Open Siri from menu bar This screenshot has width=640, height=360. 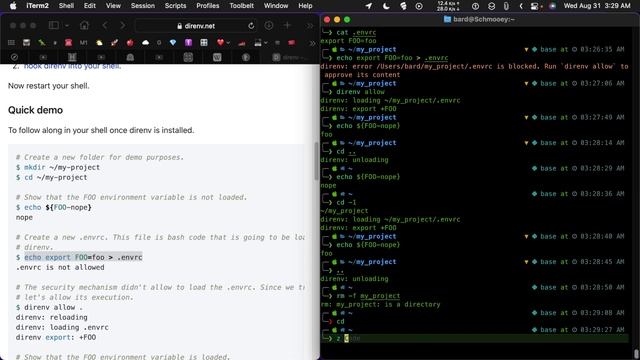tap(552, 6)
